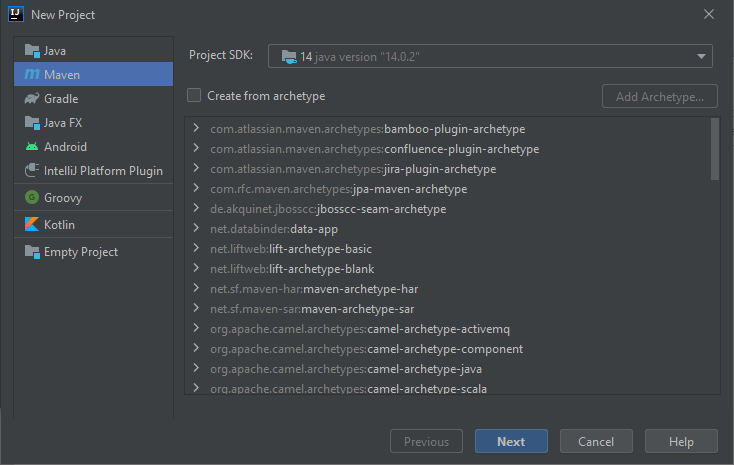Click the JDK folder icon in SDK field

click(x=289, y=57)
